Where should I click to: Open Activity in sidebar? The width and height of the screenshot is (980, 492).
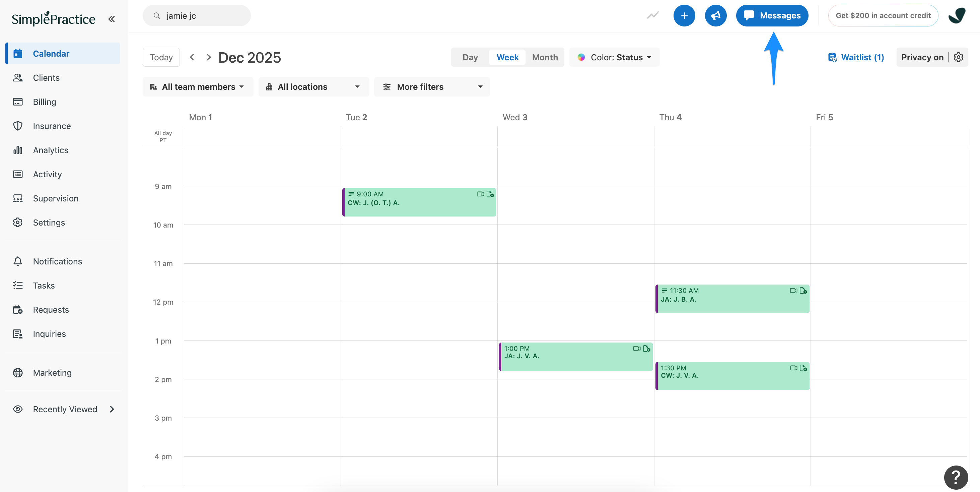click(63, 174)
